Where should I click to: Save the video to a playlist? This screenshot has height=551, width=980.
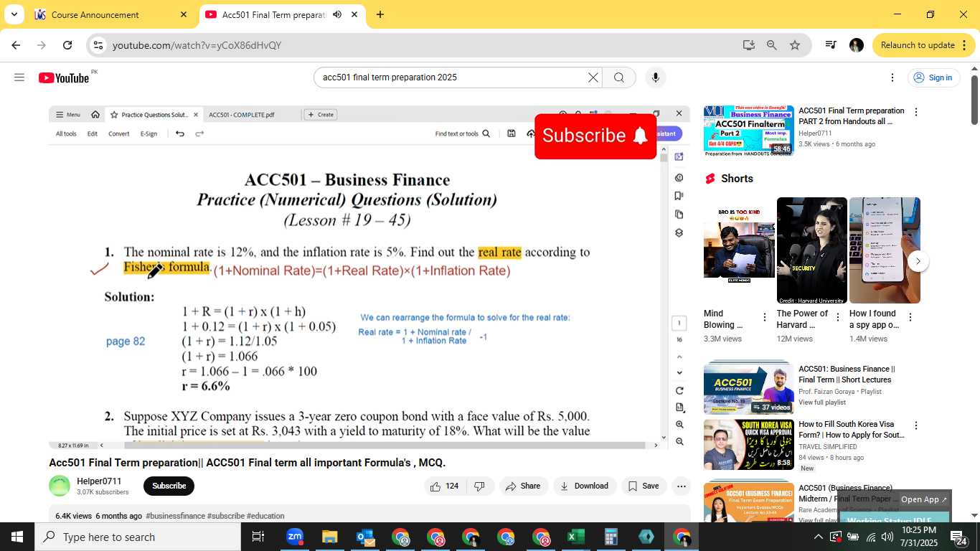[x=644, y=486]
